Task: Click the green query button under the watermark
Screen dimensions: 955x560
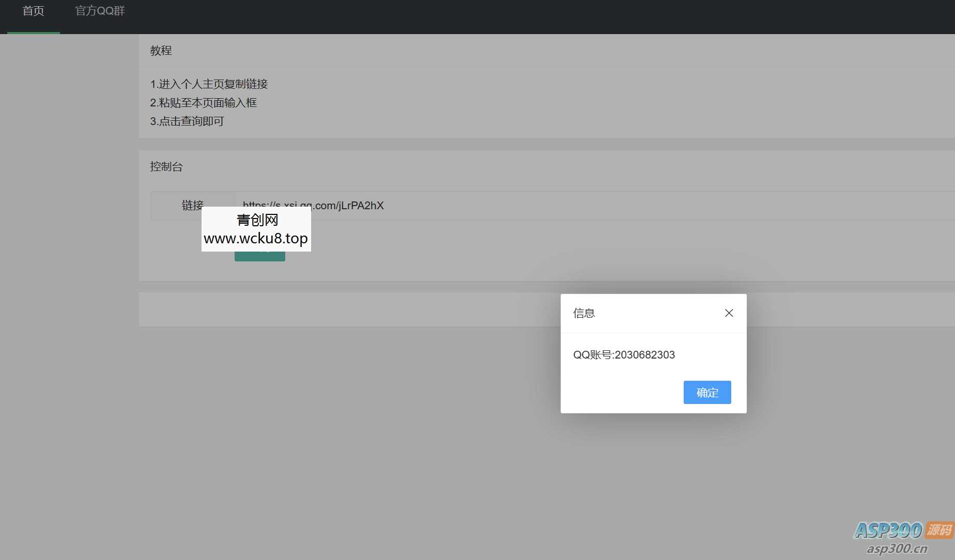Action: click(x=259, y=256)
